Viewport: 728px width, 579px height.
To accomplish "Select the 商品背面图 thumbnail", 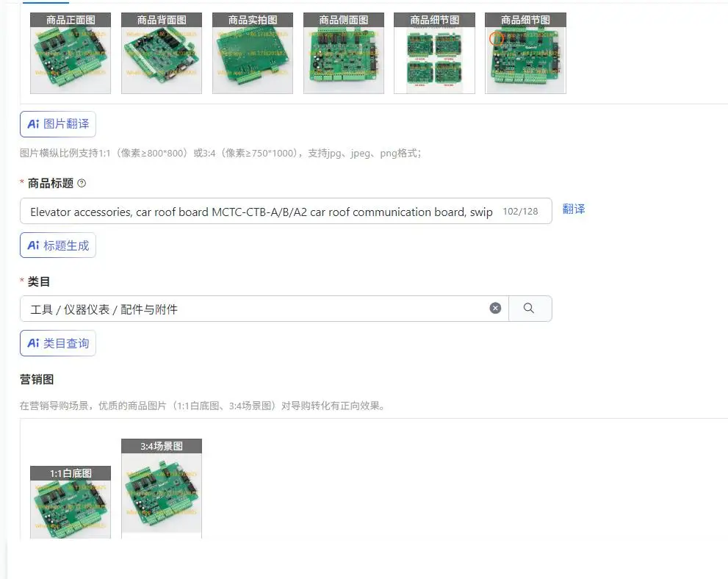I will (162, 54).
